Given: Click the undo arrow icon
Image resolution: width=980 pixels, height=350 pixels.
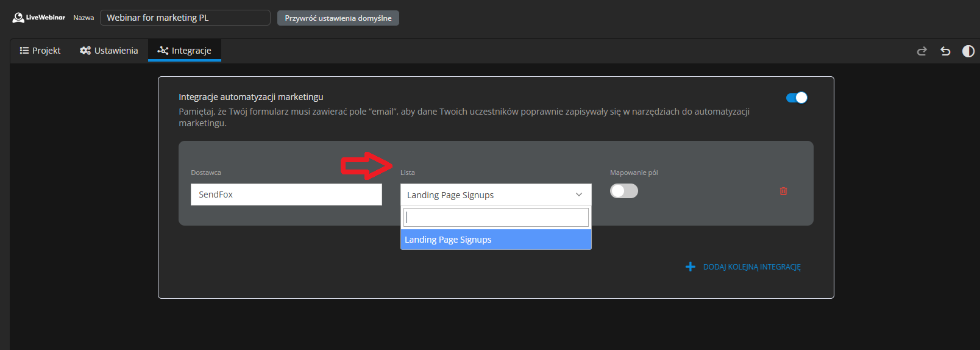Looking at the screenshot, I should point(945,51).
